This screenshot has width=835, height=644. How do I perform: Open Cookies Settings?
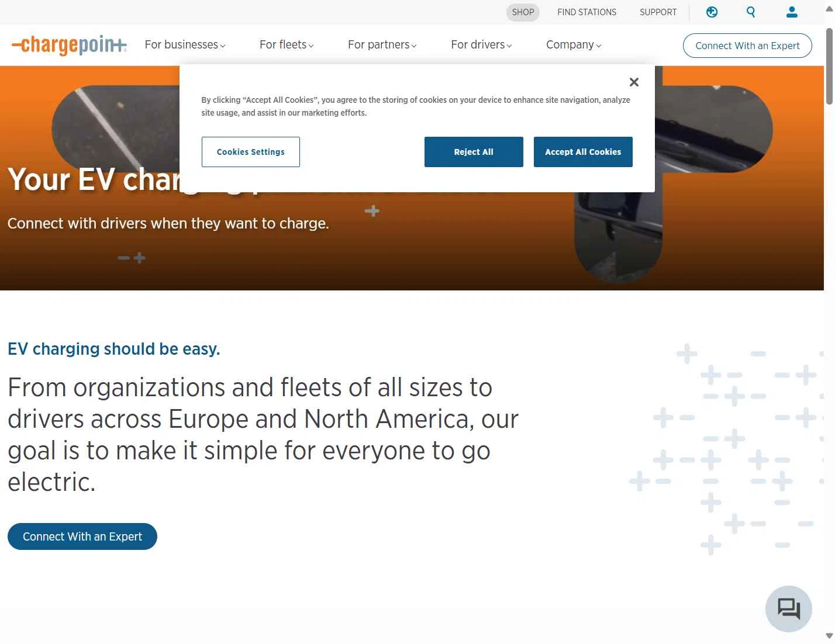251,152
